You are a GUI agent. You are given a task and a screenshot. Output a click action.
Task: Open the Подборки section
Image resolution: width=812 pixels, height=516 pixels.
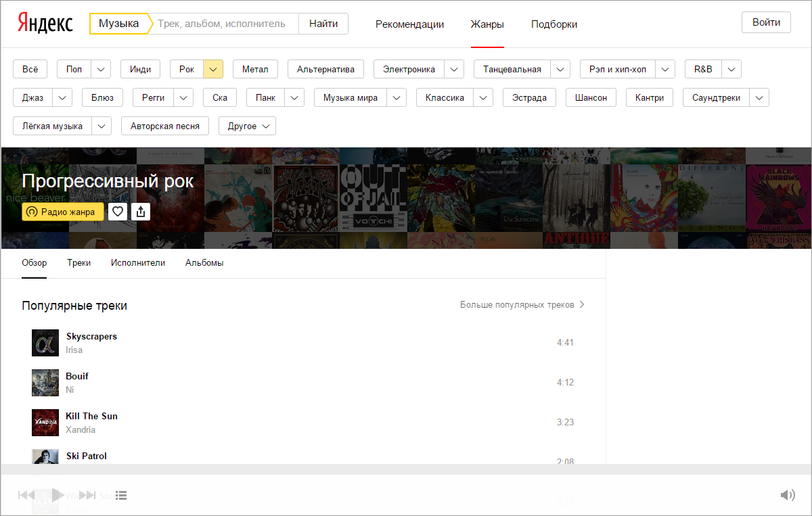(x=554, y=24)
